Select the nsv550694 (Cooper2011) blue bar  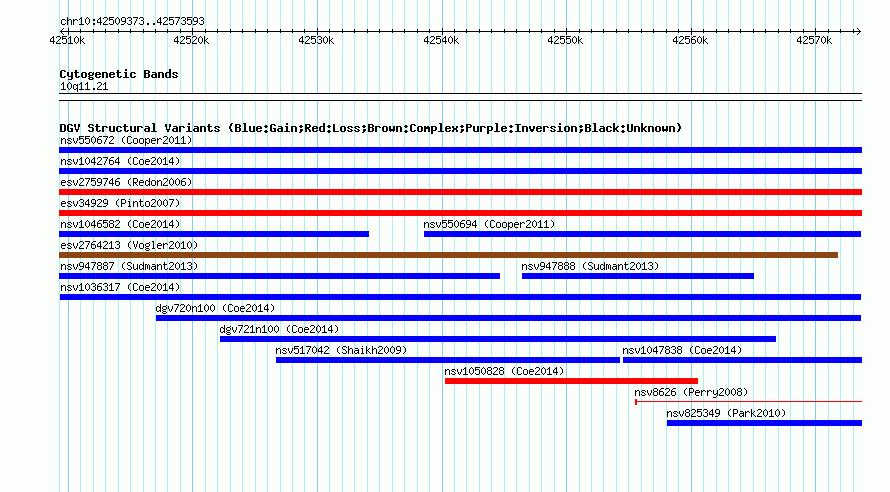[643, 234]
